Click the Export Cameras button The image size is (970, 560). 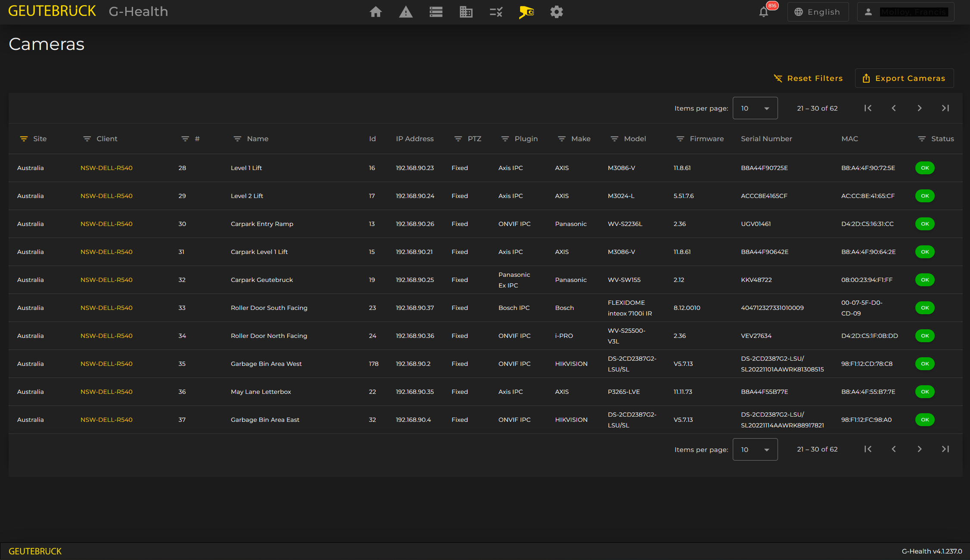(x=904, y=78)
